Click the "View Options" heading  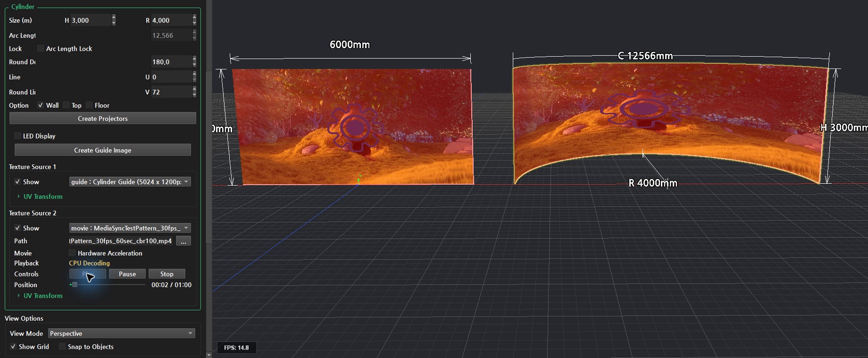[24, 318]
